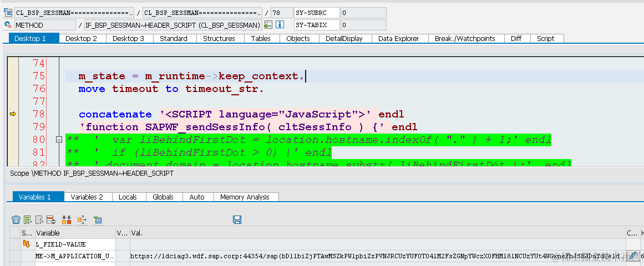Click the Val. column header
Screen dimensions: 644x266
[378, 233]
